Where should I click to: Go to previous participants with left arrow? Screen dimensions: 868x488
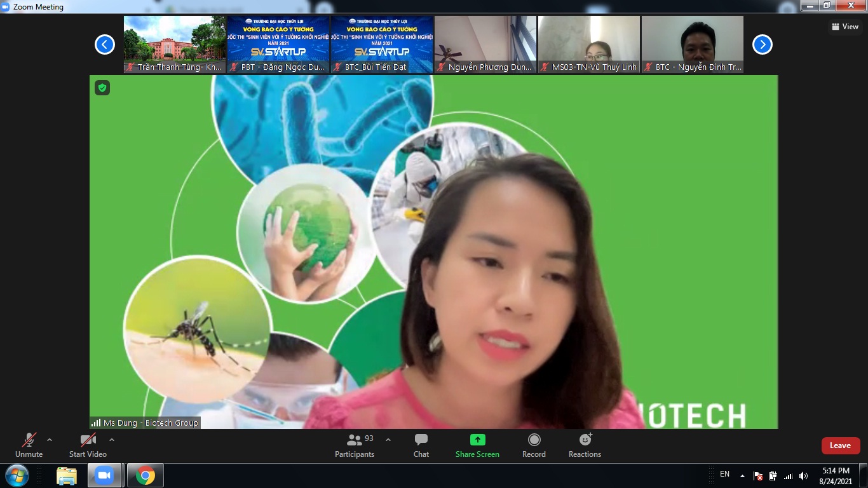105,44
